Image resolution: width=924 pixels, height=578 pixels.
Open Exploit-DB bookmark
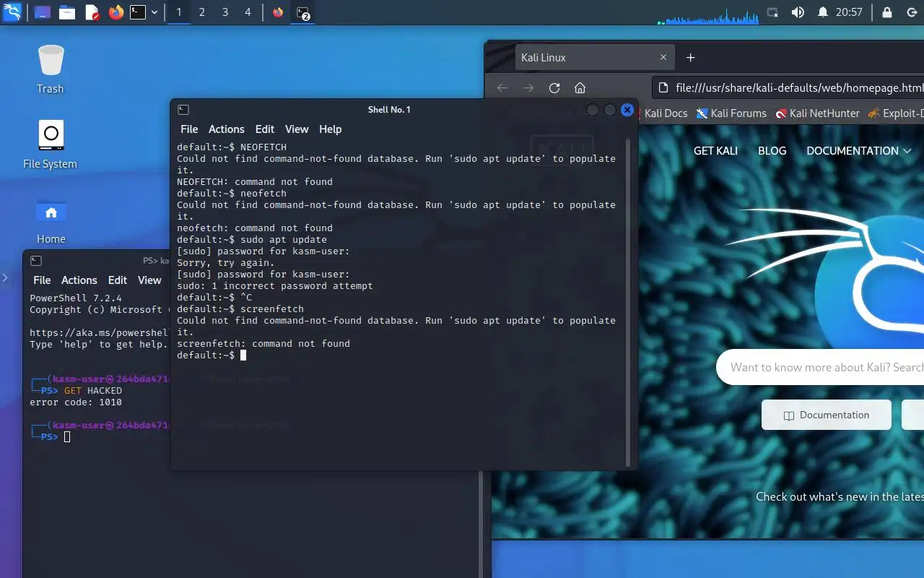(x=895, y=113)
